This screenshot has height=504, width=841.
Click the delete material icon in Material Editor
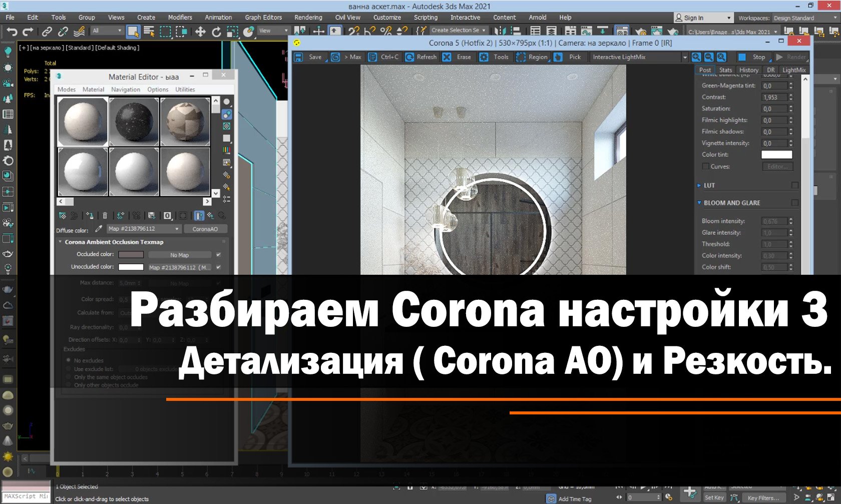pos(105,216)
